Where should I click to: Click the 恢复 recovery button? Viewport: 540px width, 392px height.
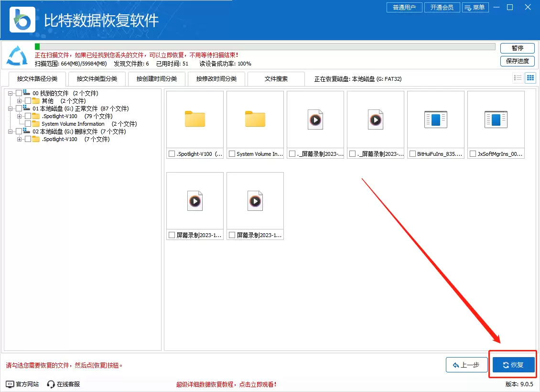click(x=513, y=365)
